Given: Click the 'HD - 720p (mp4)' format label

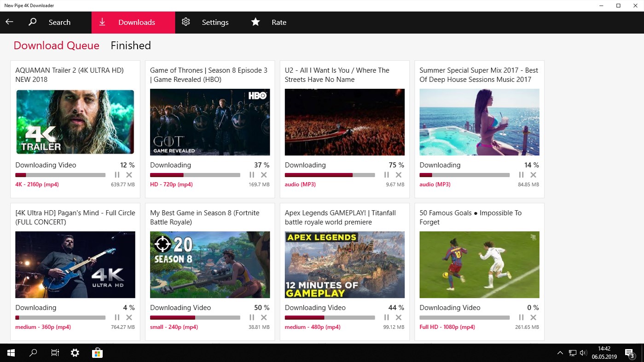Looking at the screenshot, I should click(171, 184).
